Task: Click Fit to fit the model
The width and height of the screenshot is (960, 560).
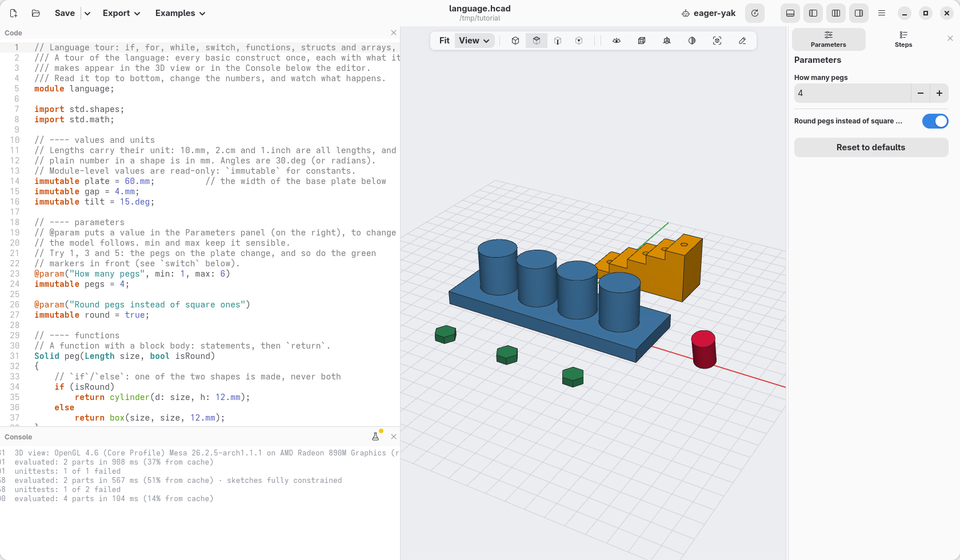Action: [444, 41]
